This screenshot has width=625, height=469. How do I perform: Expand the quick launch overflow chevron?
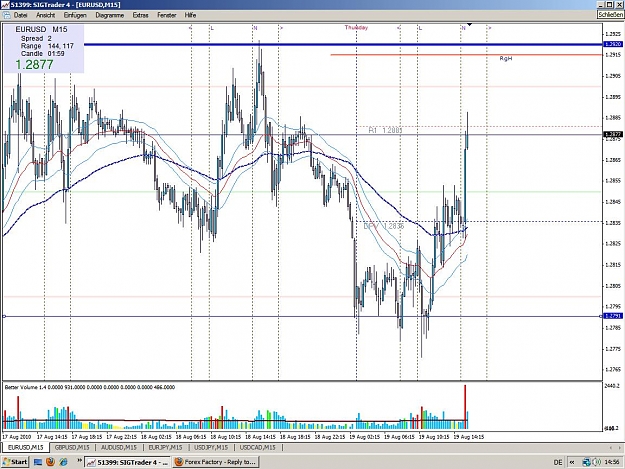point(79,461)
